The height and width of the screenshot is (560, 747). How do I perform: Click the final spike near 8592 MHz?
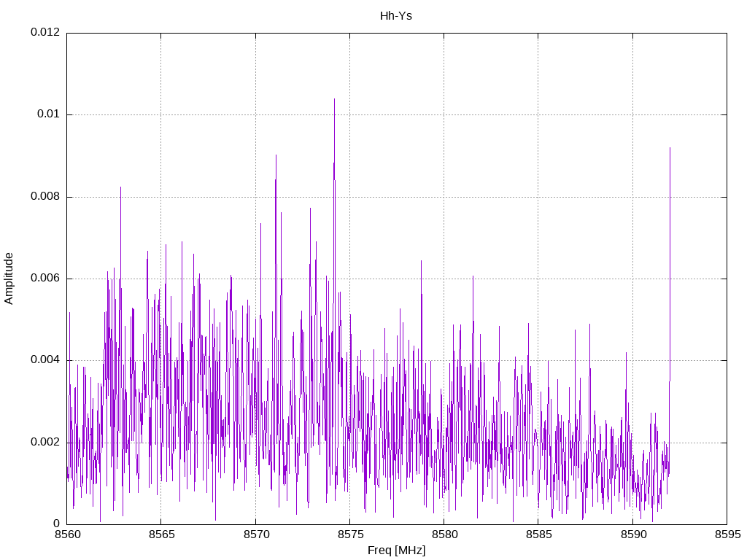click(x=670, y=149)
